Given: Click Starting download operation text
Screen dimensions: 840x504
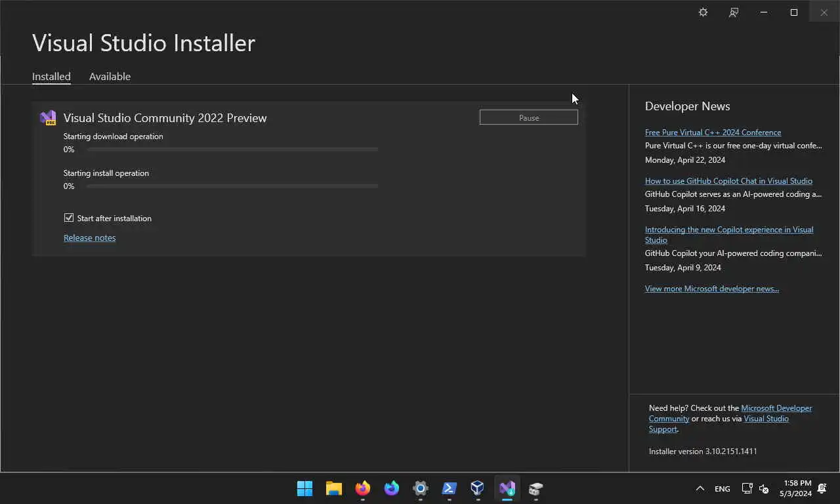Looking at the screenshot, I should (114, 136).
